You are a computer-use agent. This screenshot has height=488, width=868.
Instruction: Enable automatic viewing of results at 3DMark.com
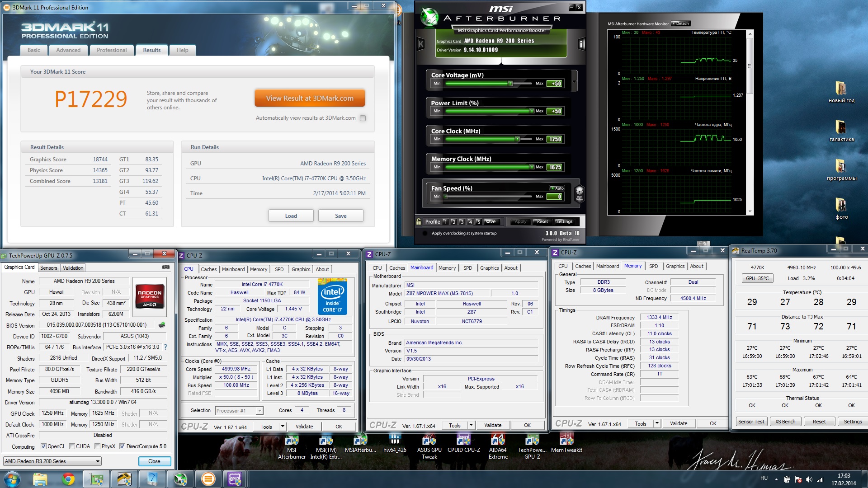[363, 118]
